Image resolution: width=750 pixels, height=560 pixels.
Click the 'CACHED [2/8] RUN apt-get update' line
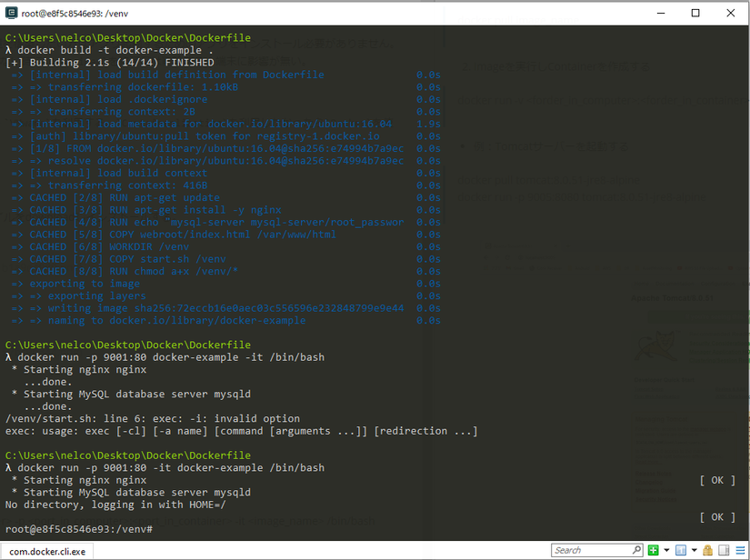[125, 197]
